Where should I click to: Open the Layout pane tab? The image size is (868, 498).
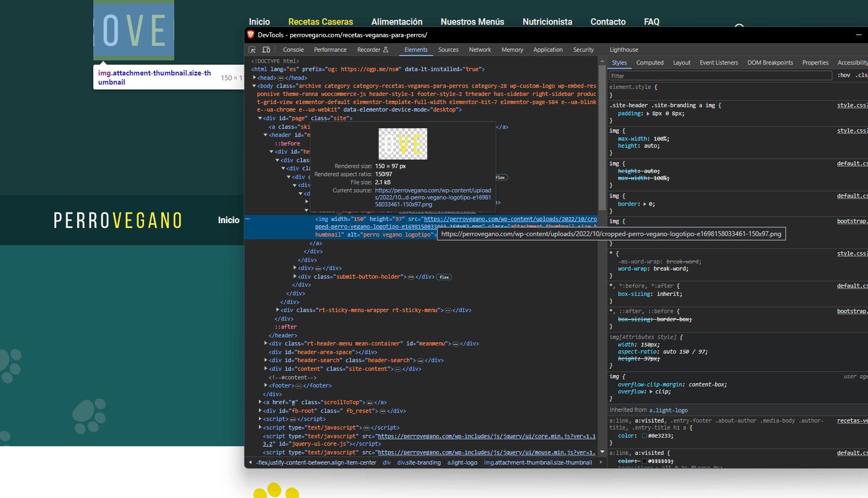(x=682, y=63)
